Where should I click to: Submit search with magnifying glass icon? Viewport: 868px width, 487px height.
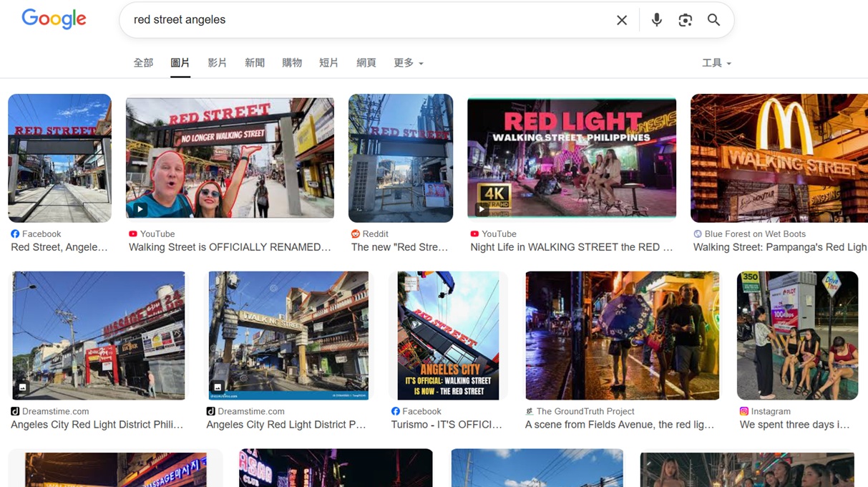[x=713, y=20]
